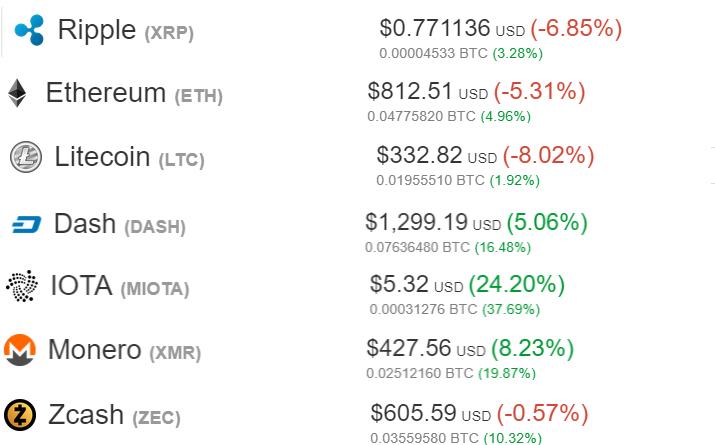Open the Monero coin name link
Screen dimensions: 715x445
pos(94,350)
